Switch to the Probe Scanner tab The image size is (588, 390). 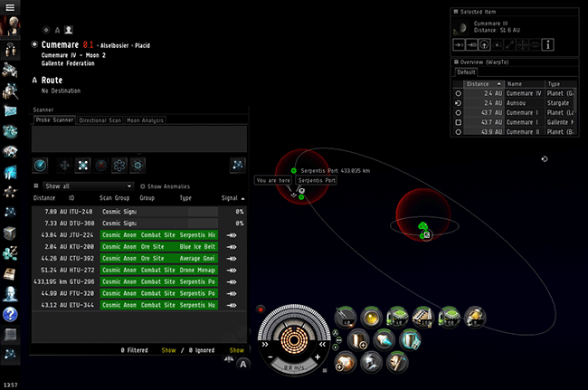[54, 120]
